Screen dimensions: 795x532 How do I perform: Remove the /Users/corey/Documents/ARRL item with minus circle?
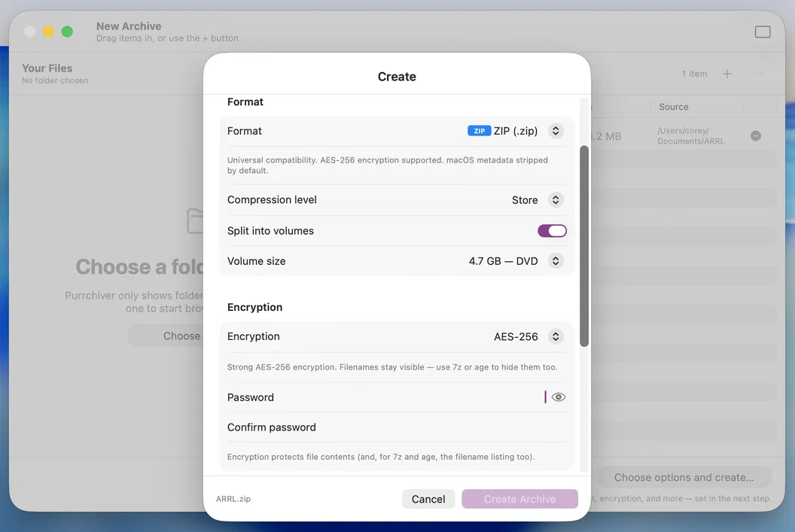[755, 135]
